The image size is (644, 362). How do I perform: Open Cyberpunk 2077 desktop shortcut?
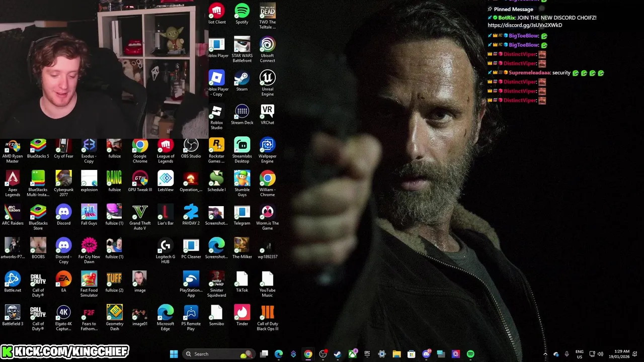[x=63, y=184]
